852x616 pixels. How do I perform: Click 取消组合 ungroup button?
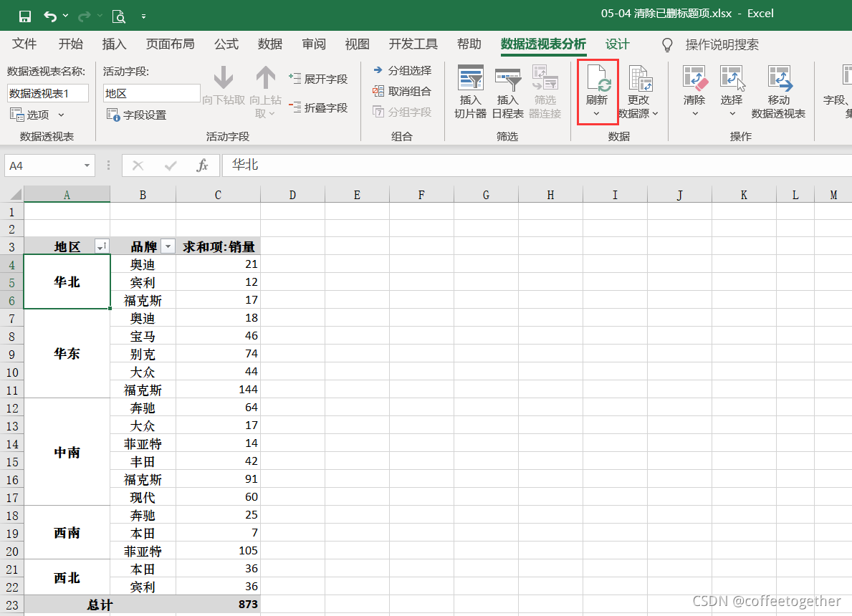(402, 91)
